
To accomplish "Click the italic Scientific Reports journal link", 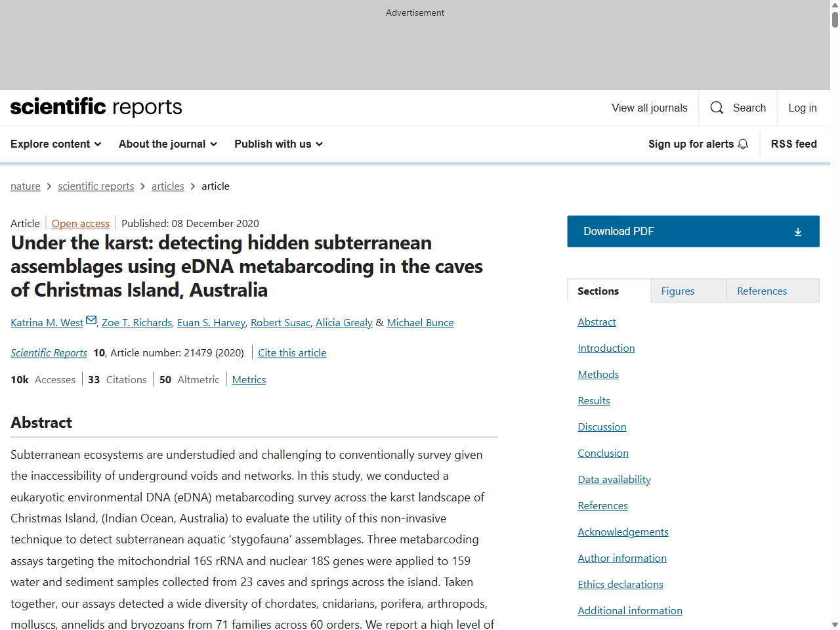I will pyautogui.click(x=49, y=353).
